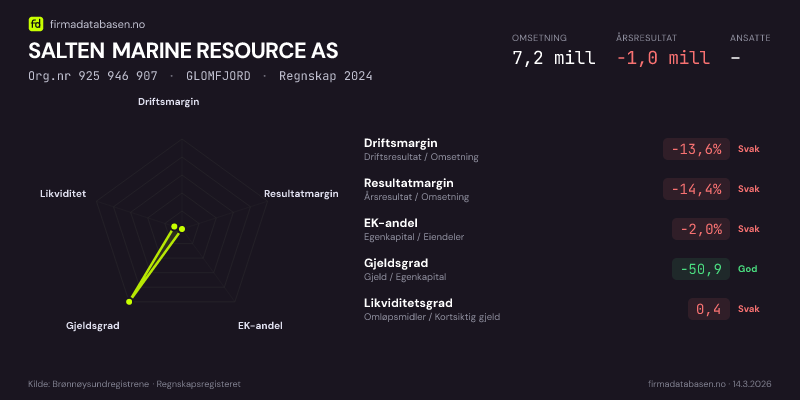Click the Ansatte dash value
Image resolution: width=800 pixels, height=400 pixels.
tap(735, 57)
